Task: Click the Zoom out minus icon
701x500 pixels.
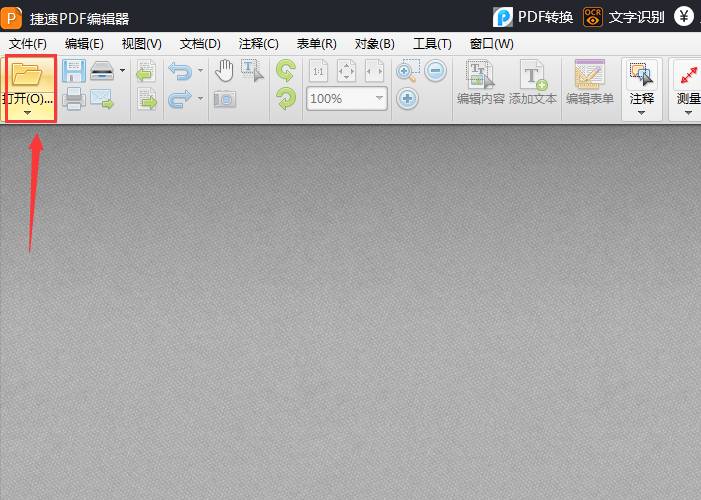Action: (x=435, y=71)
